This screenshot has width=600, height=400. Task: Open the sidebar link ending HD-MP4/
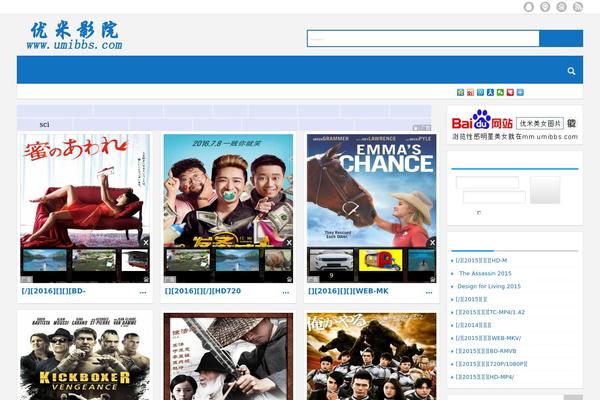485,377
